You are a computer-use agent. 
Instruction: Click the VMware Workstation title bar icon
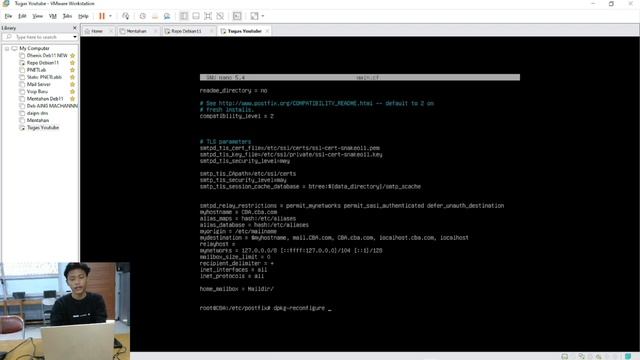[x=6, y=3]
